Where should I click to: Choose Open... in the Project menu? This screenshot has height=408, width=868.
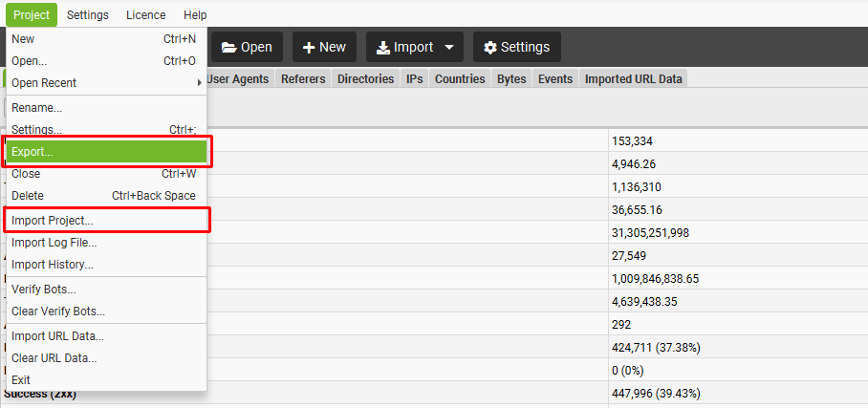[106, 61]
